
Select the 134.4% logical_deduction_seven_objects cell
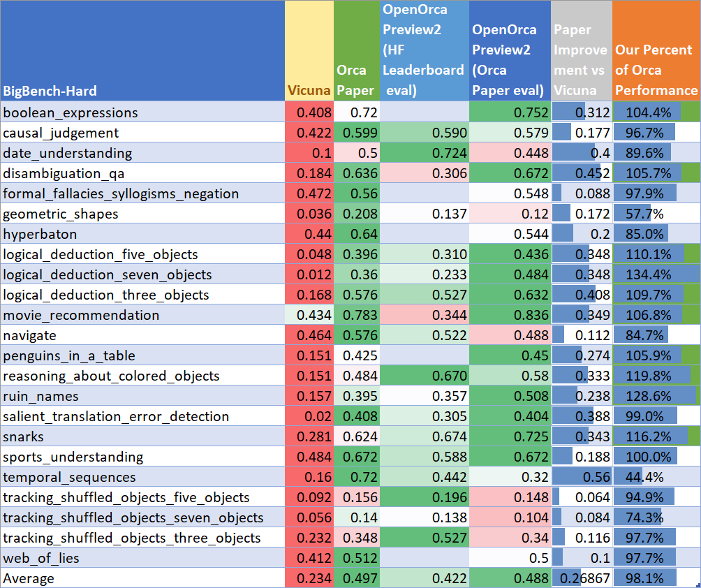pyautogui.click(x=655, y=274)
